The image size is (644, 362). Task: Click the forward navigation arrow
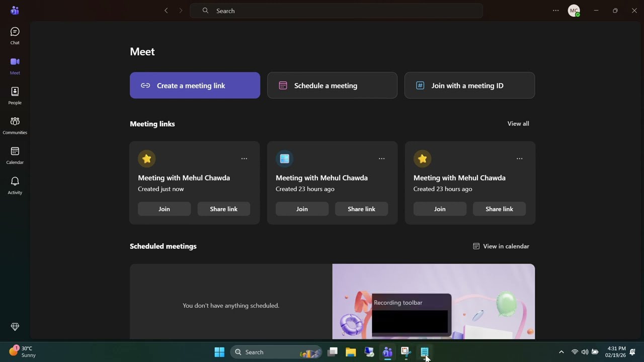pos(181,11)
